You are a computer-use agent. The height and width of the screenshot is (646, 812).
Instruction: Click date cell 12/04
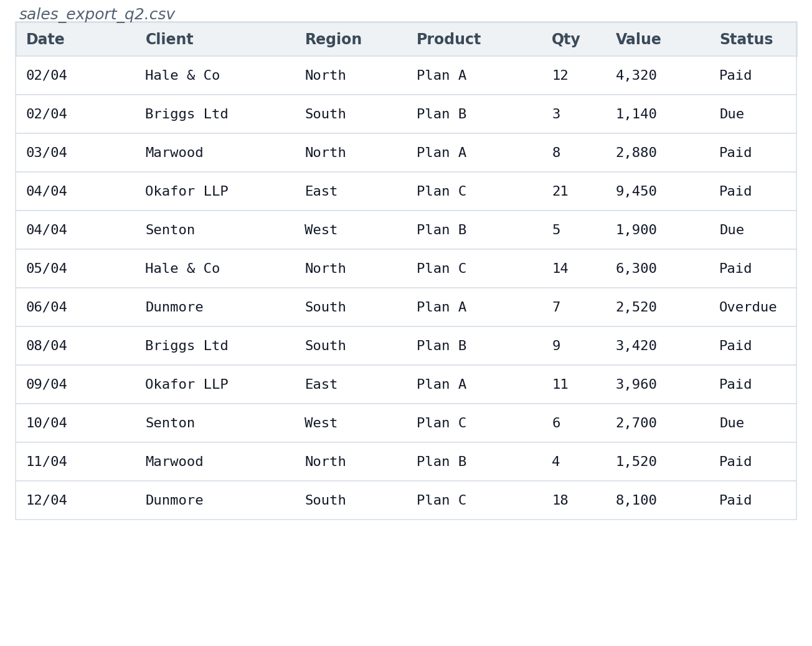[x=46, y=501]
